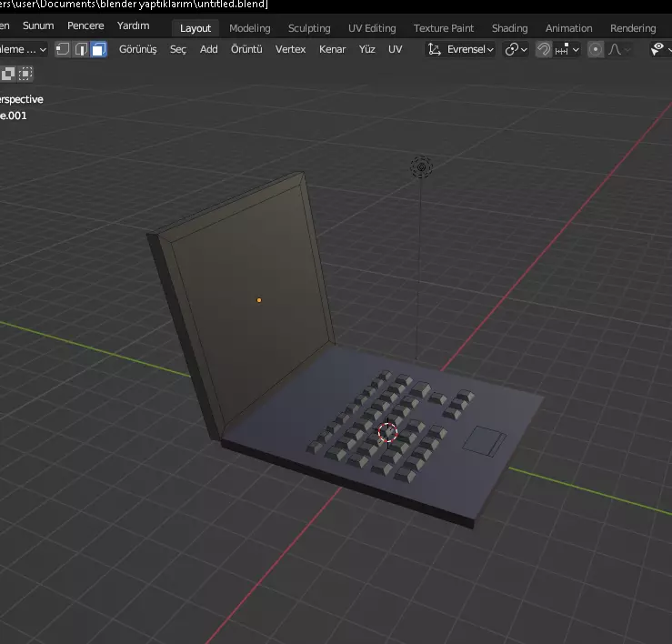Toggle the snap magnet icon
Viewport: 672px width, 644px height.
click(544, 49)
